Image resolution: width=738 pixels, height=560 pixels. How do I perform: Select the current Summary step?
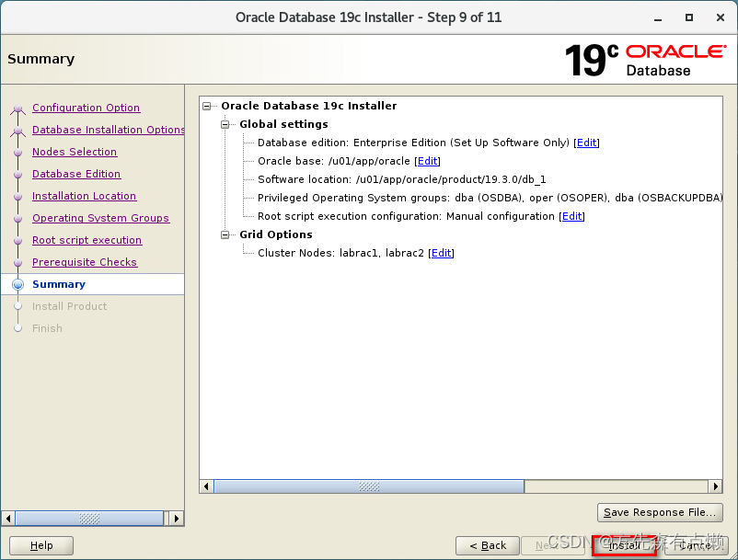(x=59, y=284)
